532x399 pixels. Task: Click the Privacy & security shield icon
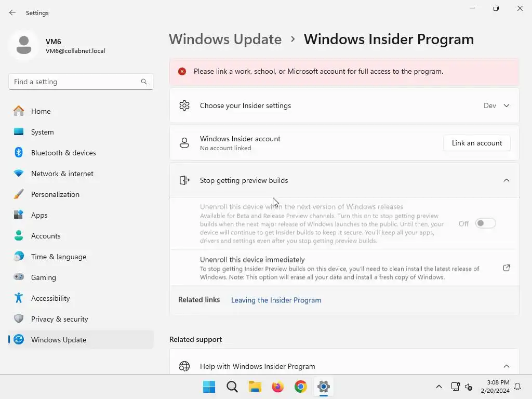(x=19, y=318)
